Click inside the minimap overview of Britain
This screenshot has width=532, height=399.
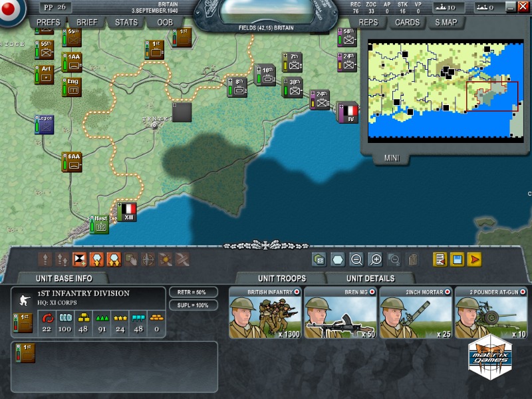tap(439, 90)
